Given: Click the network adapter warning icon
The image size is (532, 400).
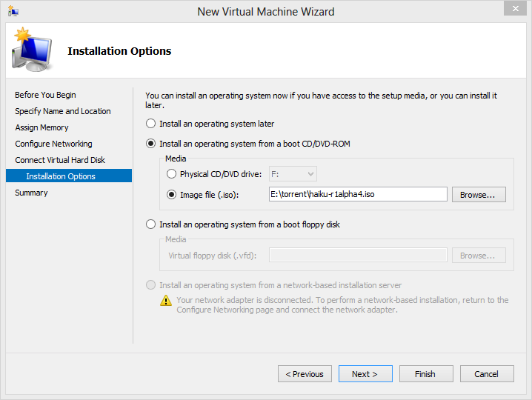Looking at the screenshot, I should coord(167,301).
